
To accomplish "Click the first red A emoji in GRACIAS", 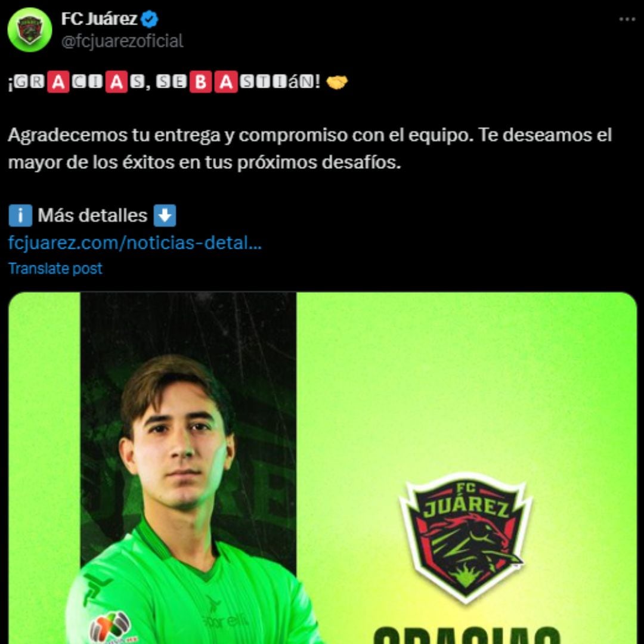I will pos(58,82).
